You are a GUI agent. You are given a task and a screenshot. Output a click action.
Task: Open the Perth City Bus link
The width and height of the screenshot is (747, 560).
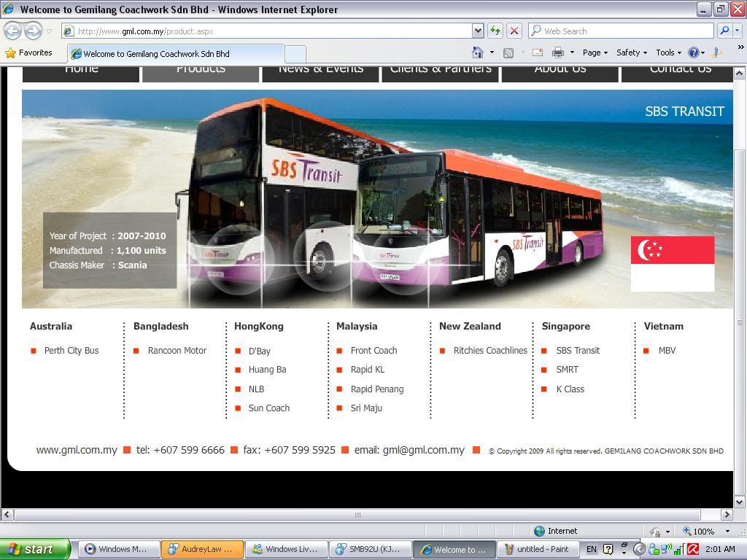pyautogui.click(x=71, y=351)
